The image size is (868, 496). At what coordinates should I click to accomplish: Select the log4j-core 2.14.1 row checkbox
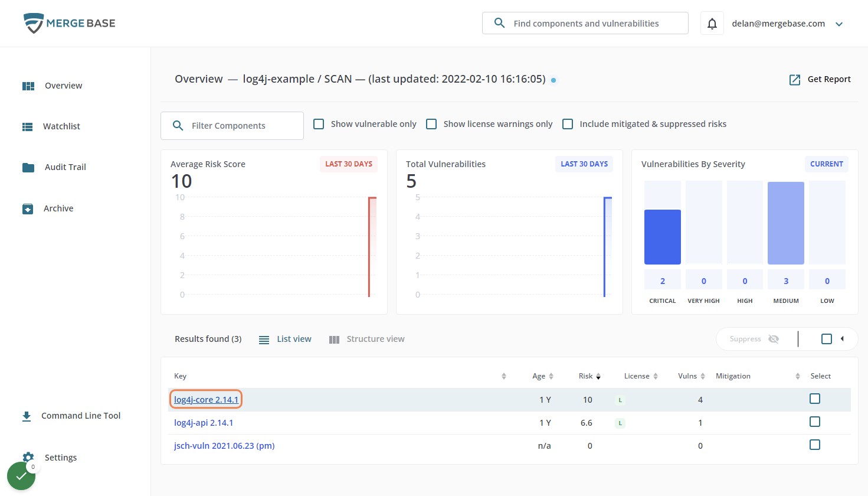[x=815, y=399]
